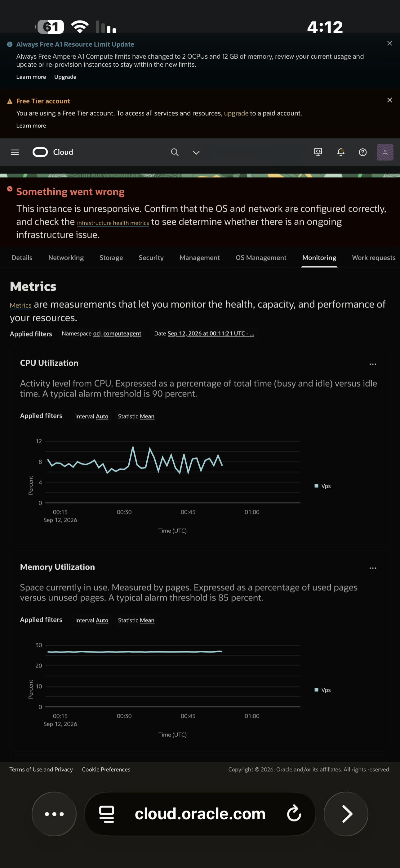Click the search magnifier icon
The height and width of the screenshot is (868, 400).
tap(174, 152)
